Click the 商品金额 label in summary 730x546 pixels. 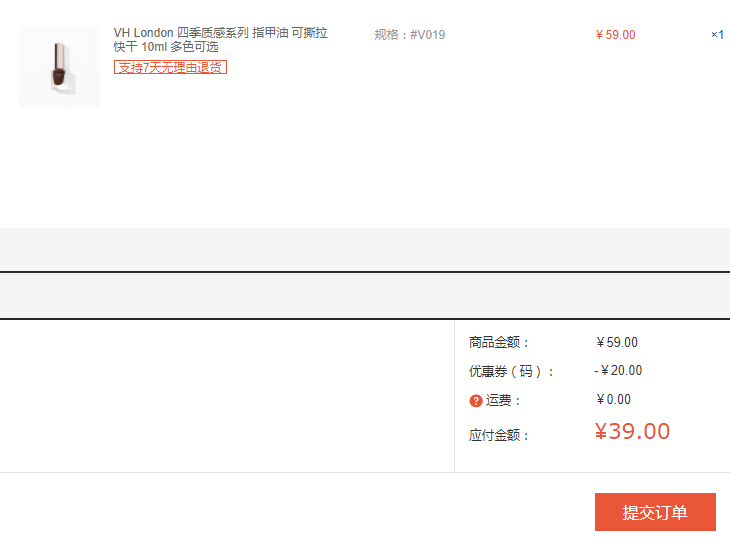click(x=499, y=343)
